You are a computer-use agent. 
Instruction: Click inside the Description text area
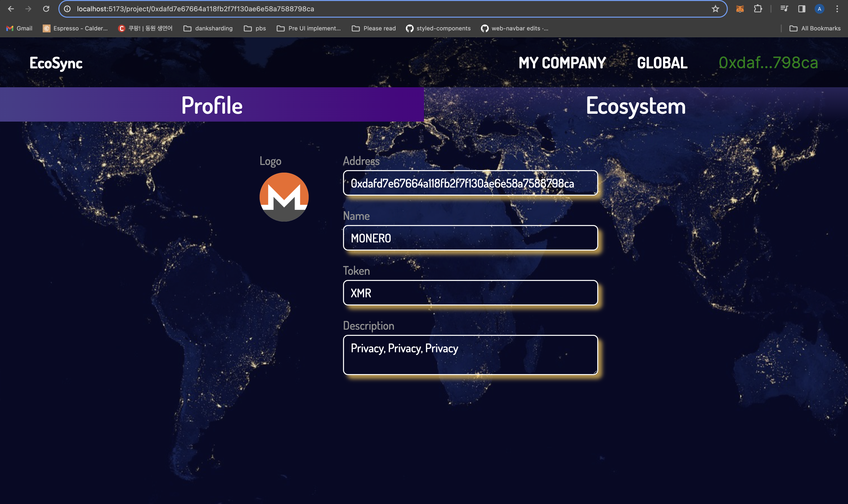(470, 355)
